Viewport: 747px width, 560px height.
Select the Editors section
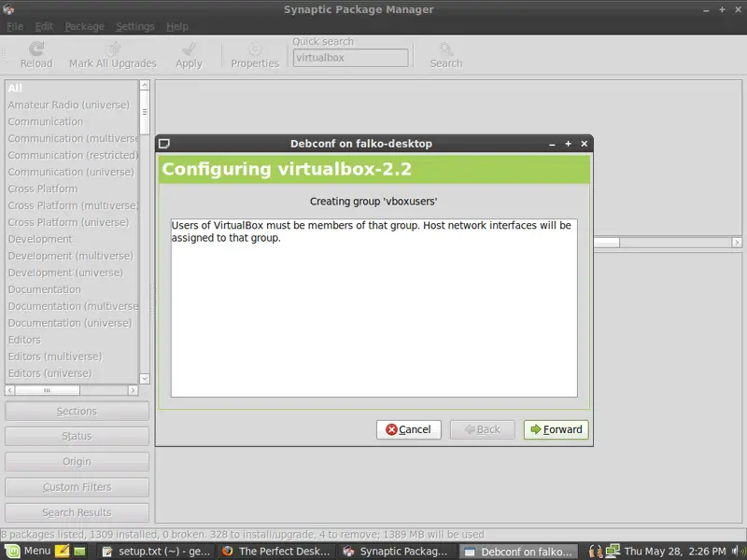click(24, 340)
